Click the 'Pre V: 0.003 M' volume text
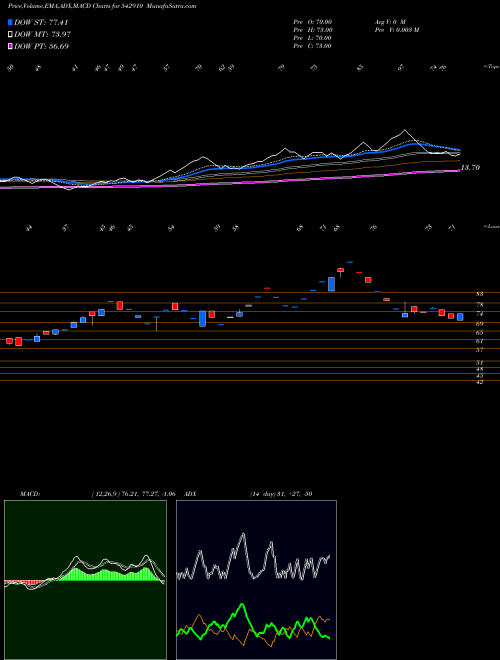500x660 pixels. pos(396,30)
